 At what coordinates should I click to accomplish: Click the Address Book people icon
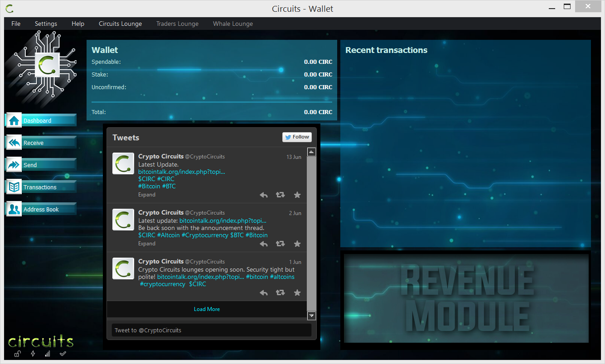pos(14,209)
